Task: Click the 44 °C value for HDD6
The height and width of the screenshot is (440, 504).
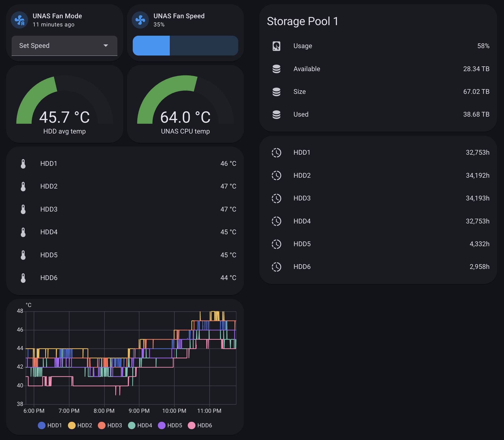Action: [228, 278]
